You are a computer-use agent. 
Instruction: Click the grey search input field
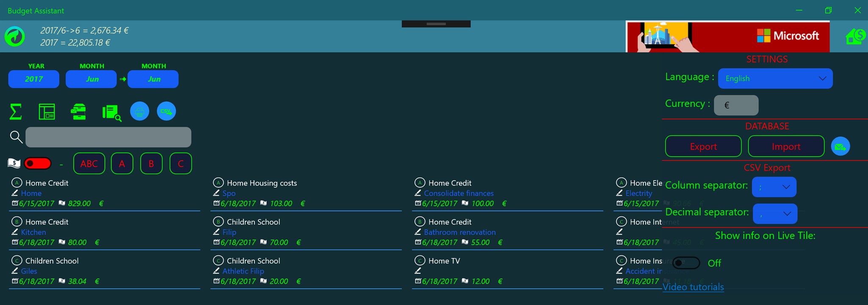tap(108, 137)
